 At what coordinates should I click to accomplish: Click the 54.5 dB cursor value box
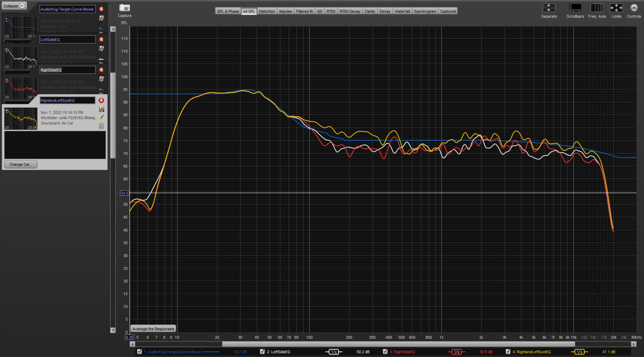pos(125,193)
